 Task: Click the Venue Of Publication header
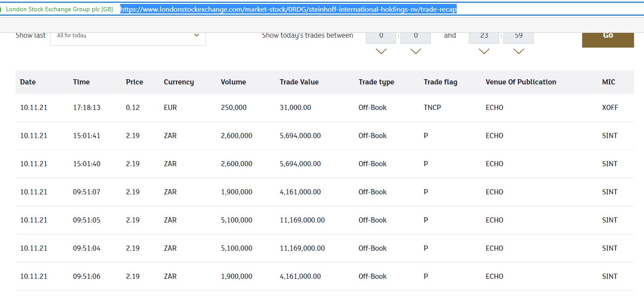coord(521,82)
